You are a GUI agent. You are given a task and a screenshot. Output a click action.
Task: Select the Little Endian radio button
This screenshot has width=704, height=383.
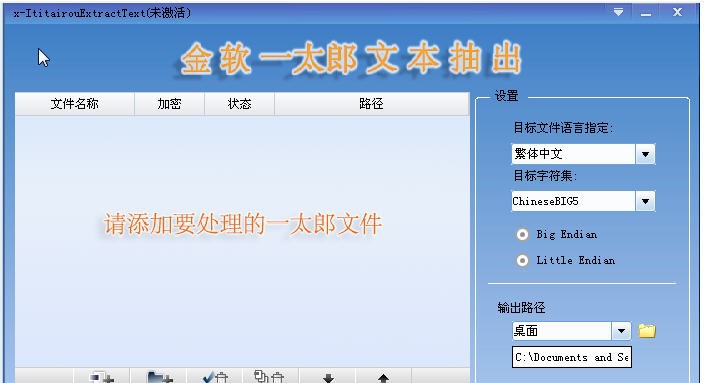tap(522, 260)
